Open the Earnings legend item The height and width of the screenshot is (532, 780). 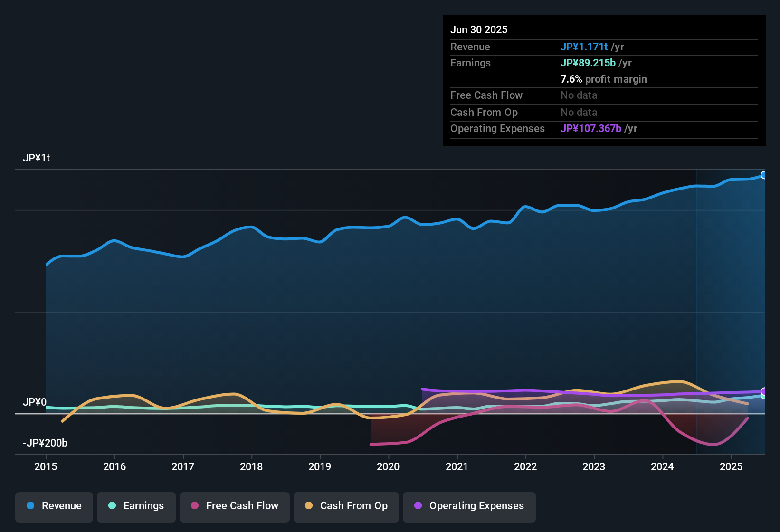136,506
